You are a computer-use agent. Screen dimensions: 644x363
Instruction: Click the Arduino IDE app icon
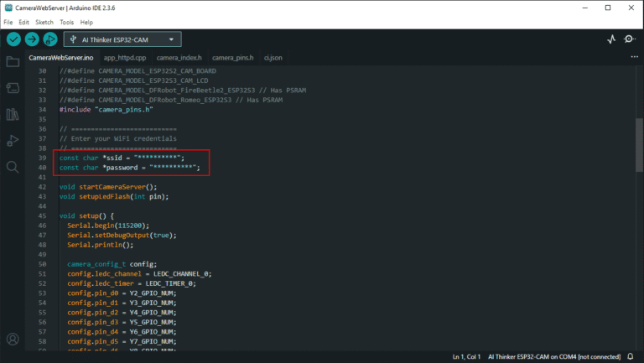(8, 8)
